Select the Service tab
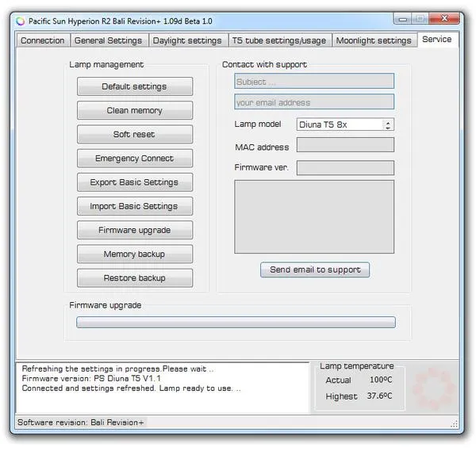Screen dimensions: 476x451 437,40
